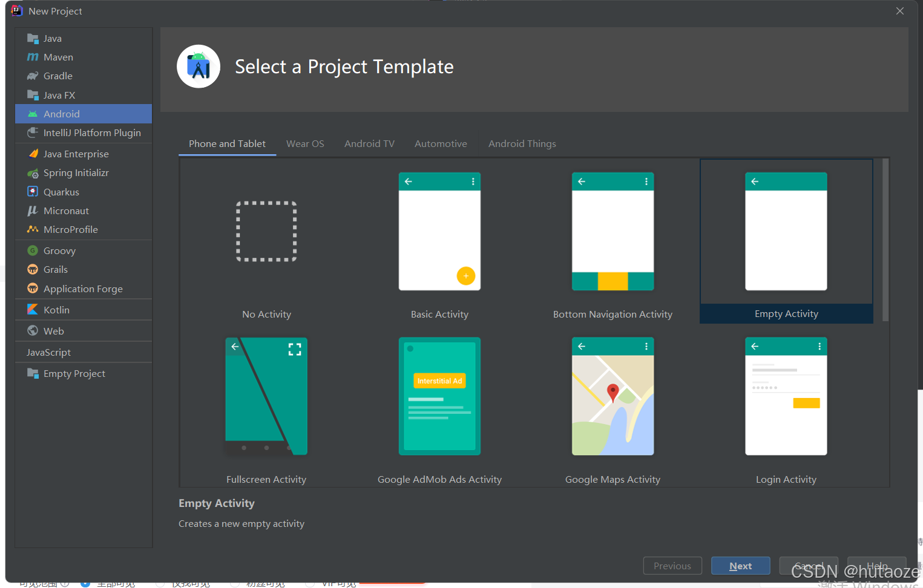The height and width of the screenshot is (588, 923).
Task: Click the Next button
Action: tap(741, 566)
